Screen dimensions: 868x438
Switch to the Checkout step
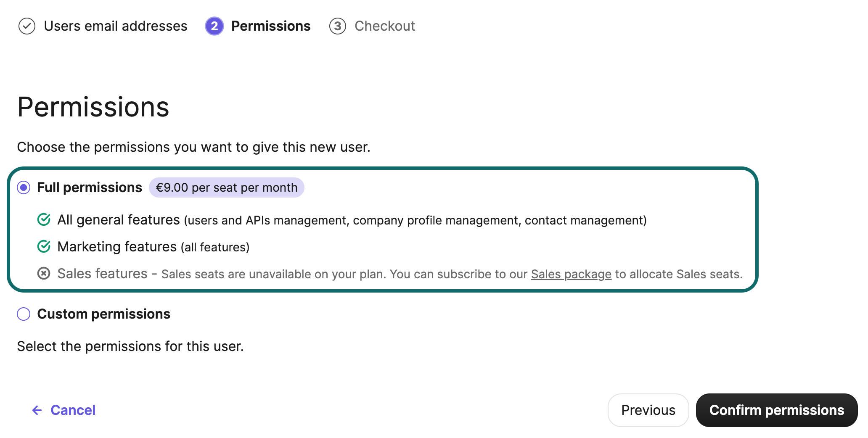click(385, 26)
